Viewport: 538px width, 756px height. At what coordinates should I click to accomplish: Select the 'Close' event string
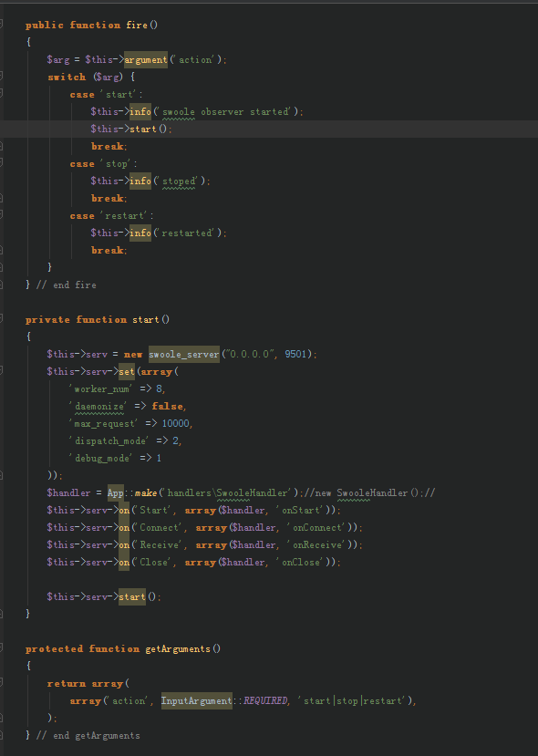[x=152, y=563]
